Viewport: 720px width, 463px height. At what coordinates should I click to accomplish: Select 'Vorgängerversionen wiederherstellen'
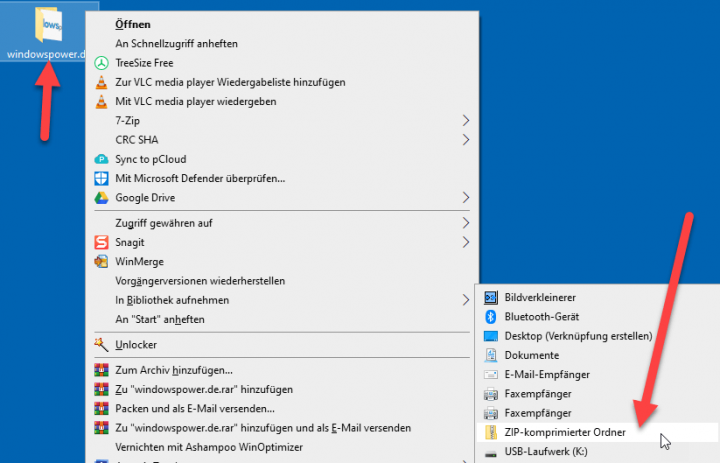click(282, 281)
